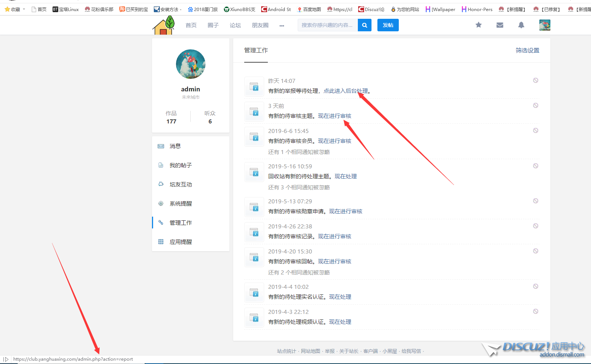Block the 2019-4-3 22:12 video verification notice
Viewport: 591px width, 364px height.
[x=535, y=311]
